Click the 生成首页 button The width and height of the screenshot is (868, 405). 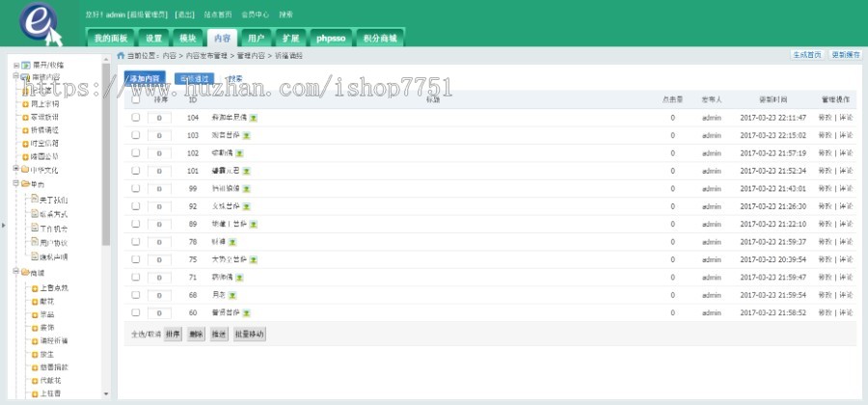click(807, 55)
